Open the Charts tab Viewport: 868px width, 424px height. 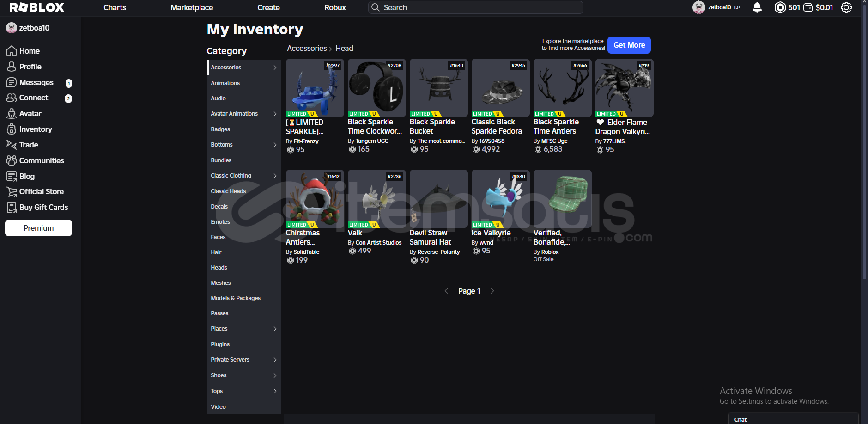[x=115, y=7]
